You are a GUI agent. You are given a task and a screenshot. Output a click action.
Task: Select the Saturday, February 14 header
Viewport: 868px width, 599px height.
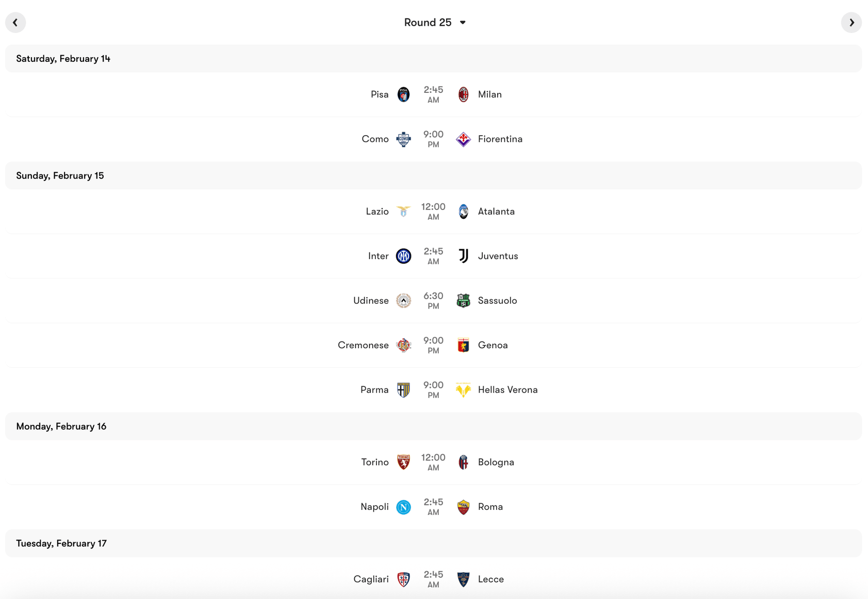point(63,58)
